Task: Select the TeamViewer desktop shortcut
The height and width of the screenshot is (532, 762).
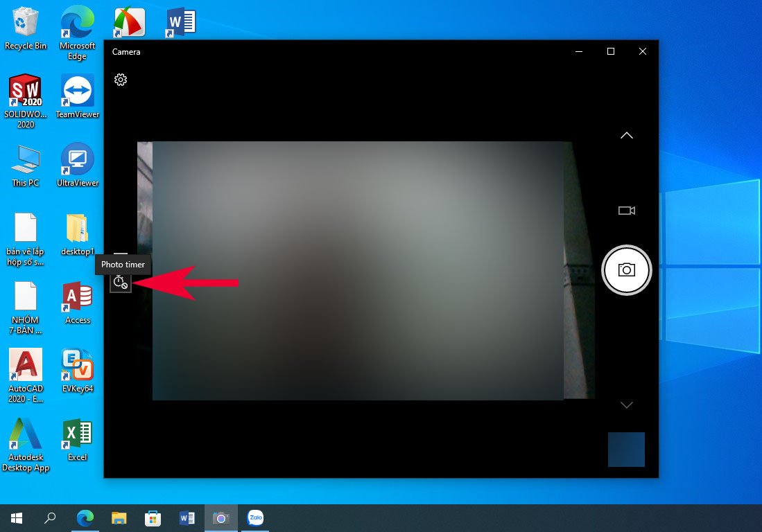Action: pos(78,96)
